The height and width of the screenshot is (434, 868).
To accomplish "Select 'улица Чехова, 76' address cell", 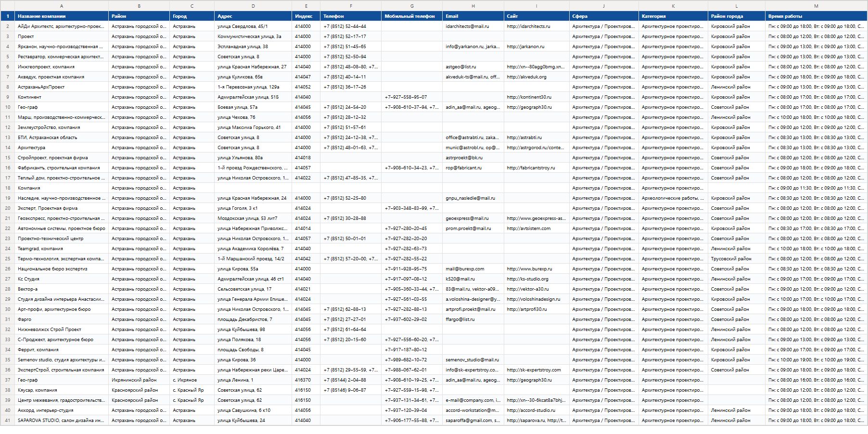I will [253, 117].
